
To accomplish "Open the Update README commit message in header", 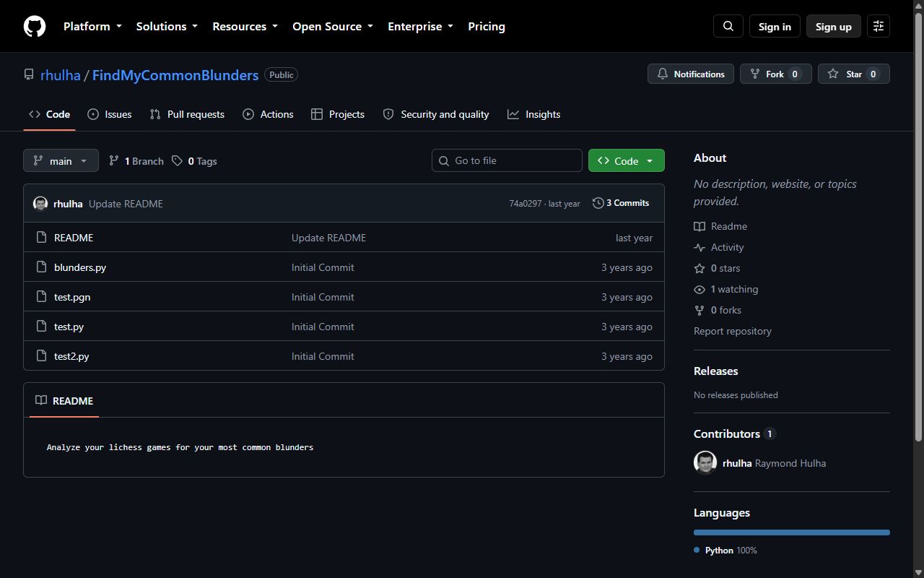I will [126, 204].
